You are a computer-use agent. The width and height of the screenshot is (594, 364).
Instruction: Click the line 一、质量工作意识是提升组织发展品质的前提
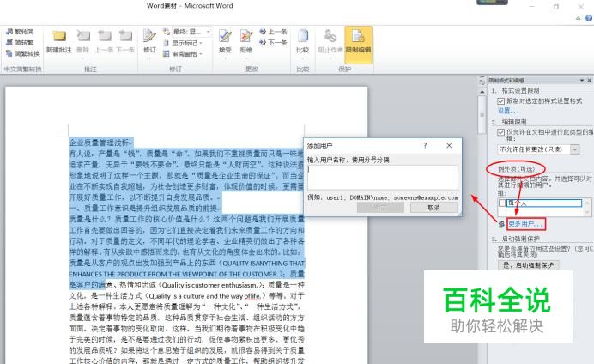(x=143, y=208)
